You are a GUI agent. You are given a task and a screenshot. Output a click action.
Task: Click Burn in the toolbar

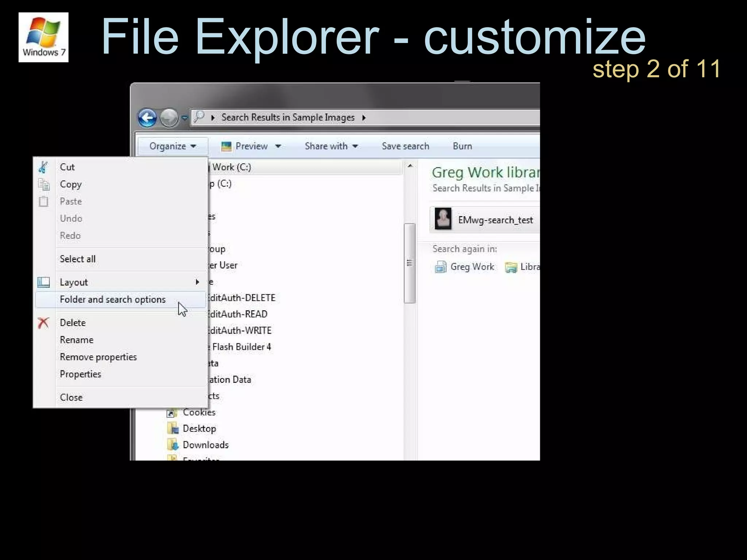coord(462,146)
